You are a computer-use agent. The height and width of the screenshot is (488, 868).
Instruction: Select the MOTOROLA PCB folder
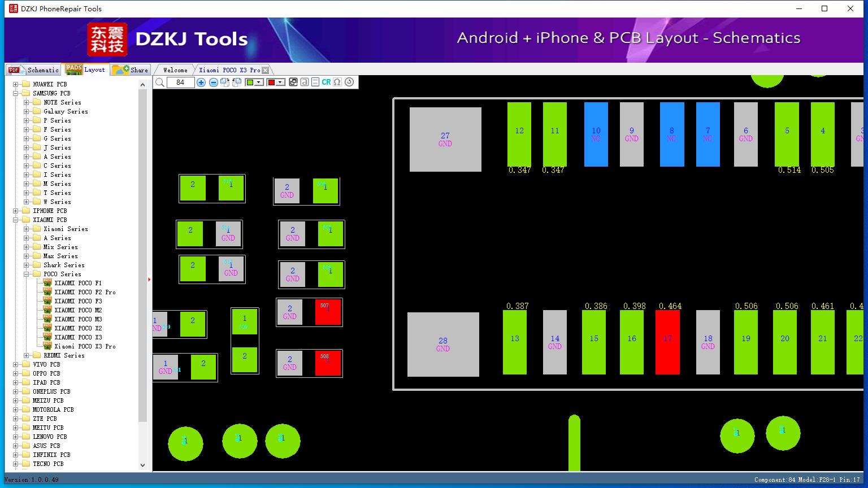[x=53, y=409]
